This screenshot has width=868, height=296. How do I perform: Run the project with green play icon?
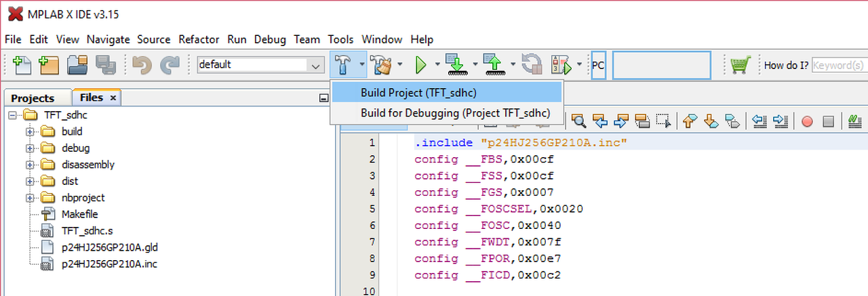point(420,65)
